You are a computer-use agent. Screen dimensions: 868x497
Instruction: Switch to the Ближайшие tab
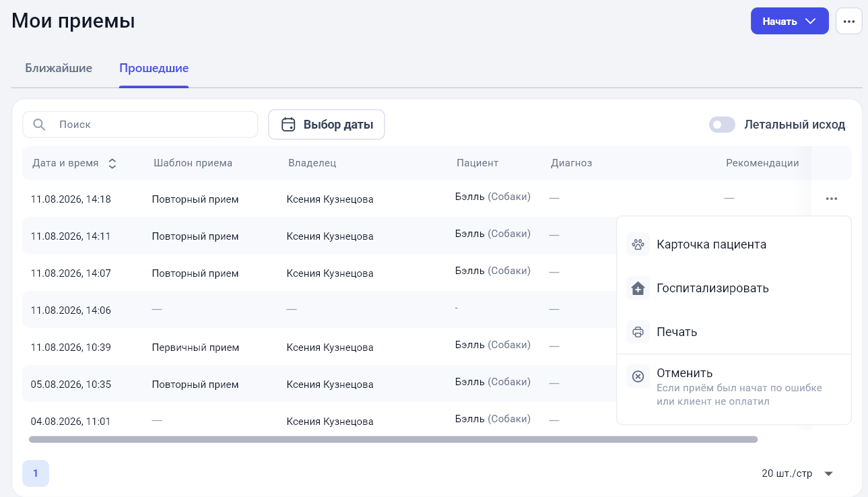point(59,68)
